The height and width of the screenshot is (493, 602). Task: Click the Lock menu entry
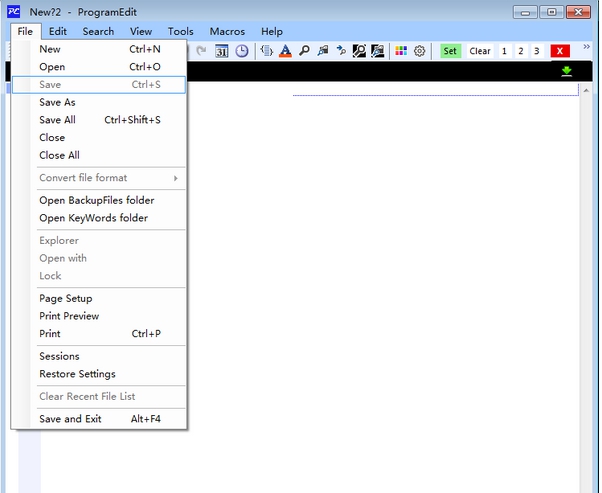(x=99, y=276)
